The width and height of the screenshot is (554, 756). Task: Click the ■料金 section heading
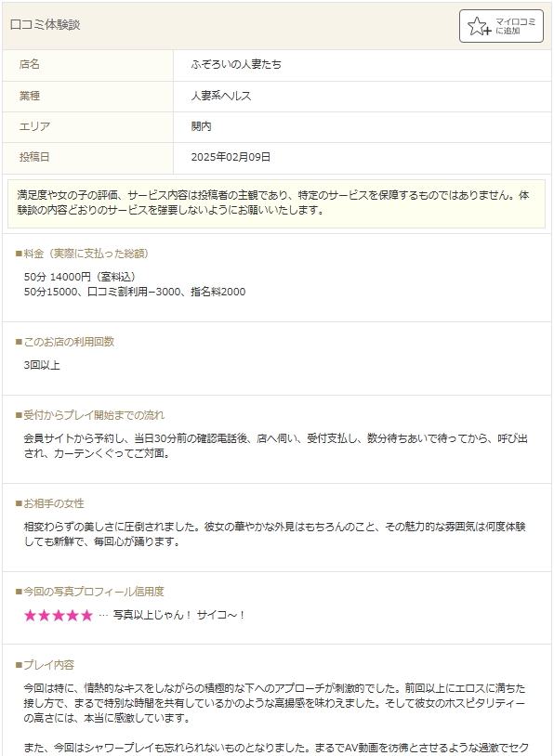pyautogui.click(x=82, y=254)
